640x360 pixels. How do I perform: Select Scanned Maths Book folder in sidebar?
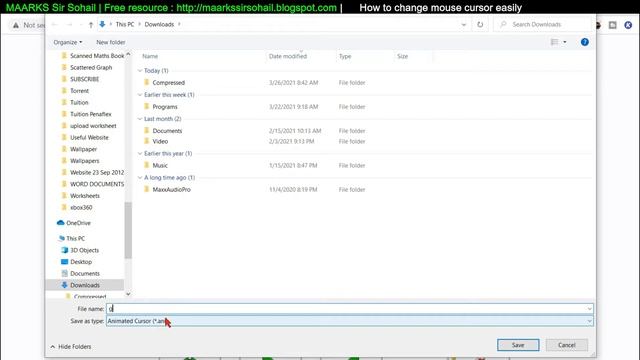coord(93,56)
